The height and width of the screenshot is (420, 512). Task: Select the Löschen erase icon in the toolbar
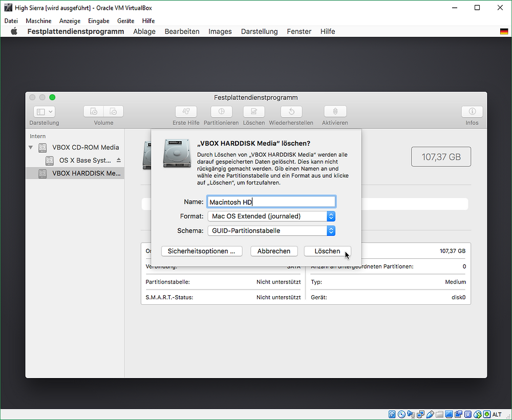pyautogui.click(x=254, y=112)
